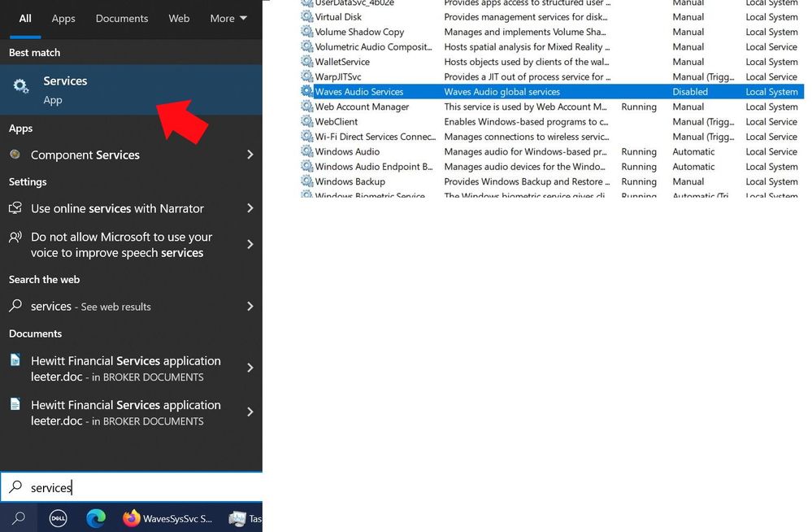Select the Web search tab
812x532 pixels.
[179, 19]
